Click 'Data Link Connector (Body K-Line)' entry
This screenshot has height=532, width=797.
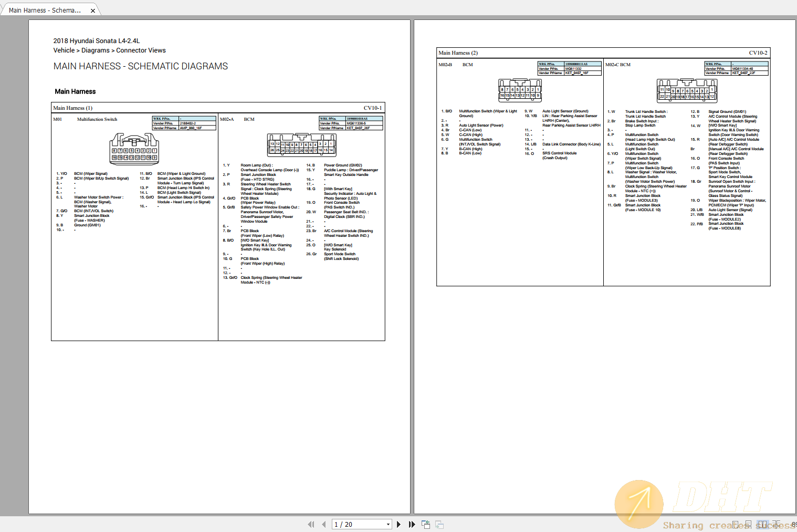(571, 144)
